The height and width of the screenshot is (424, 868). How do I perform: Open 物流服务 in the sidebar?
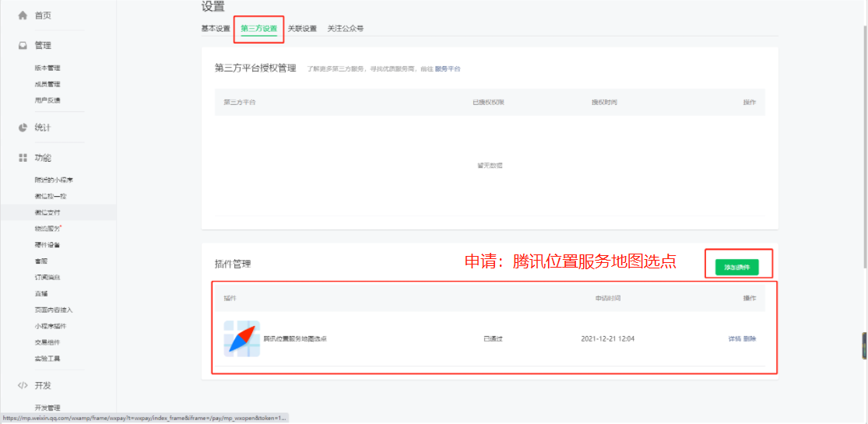pos(47,228)
